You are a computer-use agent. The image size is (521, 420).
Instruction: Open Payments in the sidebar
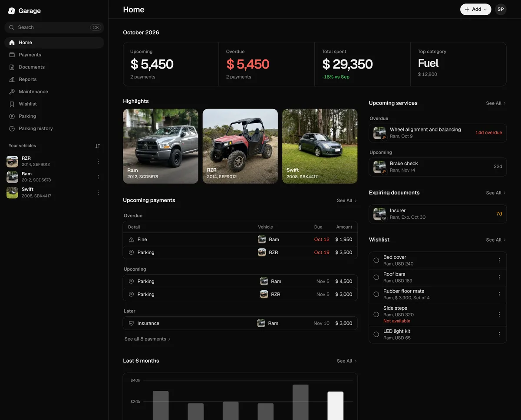pos(54,55)
